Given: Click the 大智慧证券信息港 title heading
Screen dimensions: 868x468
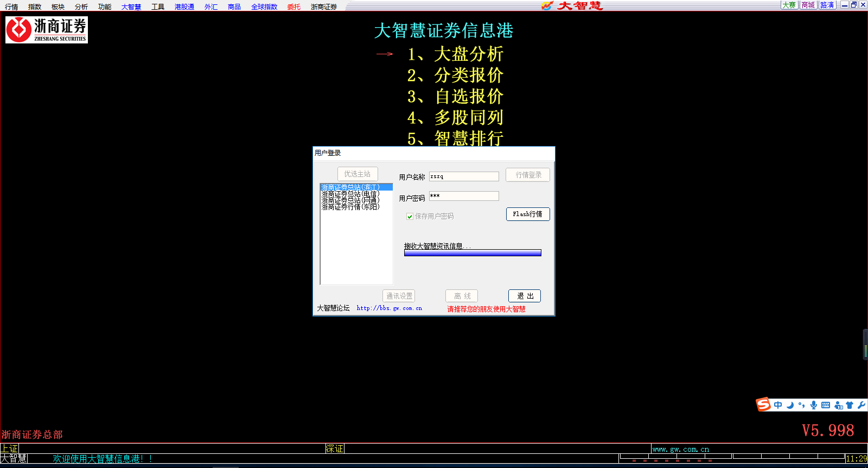Looking at the screenshot, I should pos(444,30).
